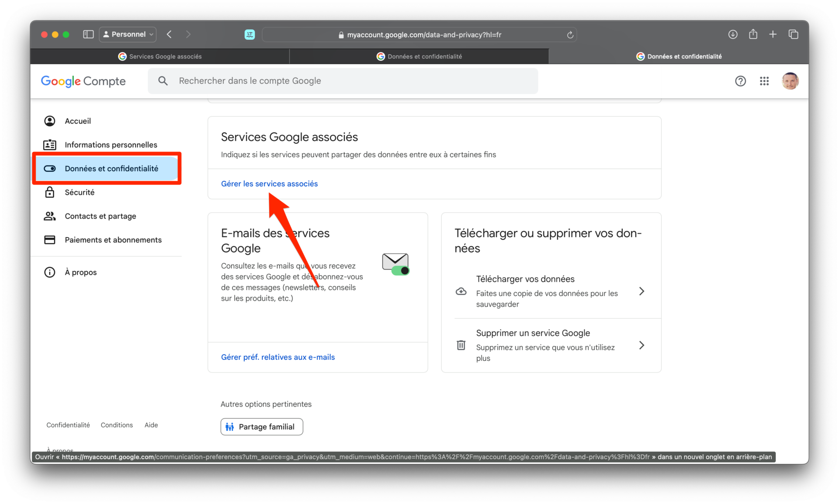Click the Google Compte logo
This screenshot has height=504, width=839.
(x=83, y=81)
